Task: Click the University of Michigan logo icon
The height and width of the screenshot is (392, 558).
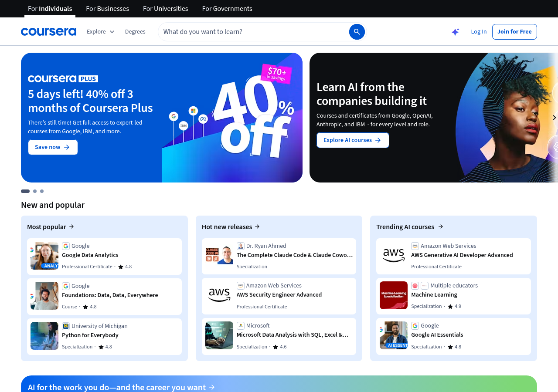Action: (66, 326)
